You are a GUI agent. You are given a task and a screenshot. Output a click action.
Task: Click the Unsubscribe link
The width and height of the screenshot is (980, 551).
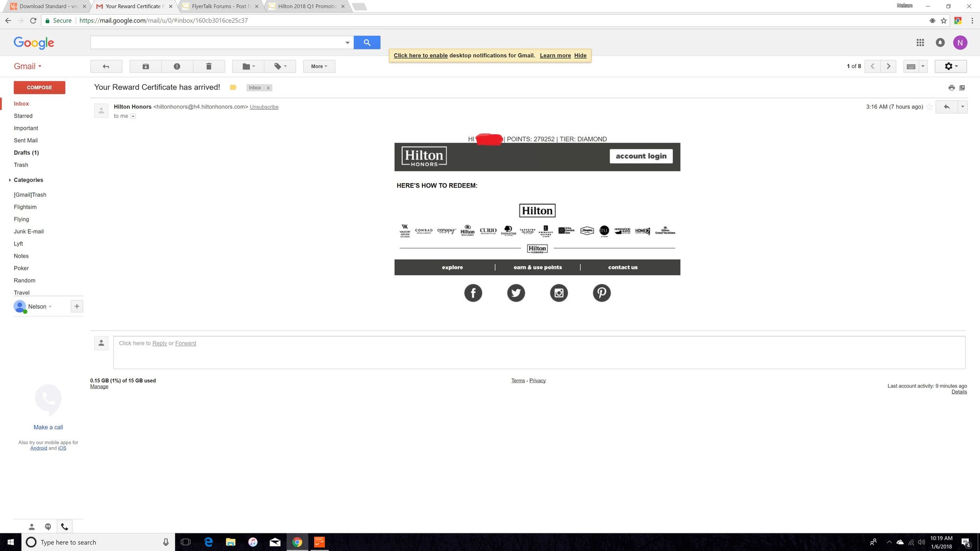264,107
